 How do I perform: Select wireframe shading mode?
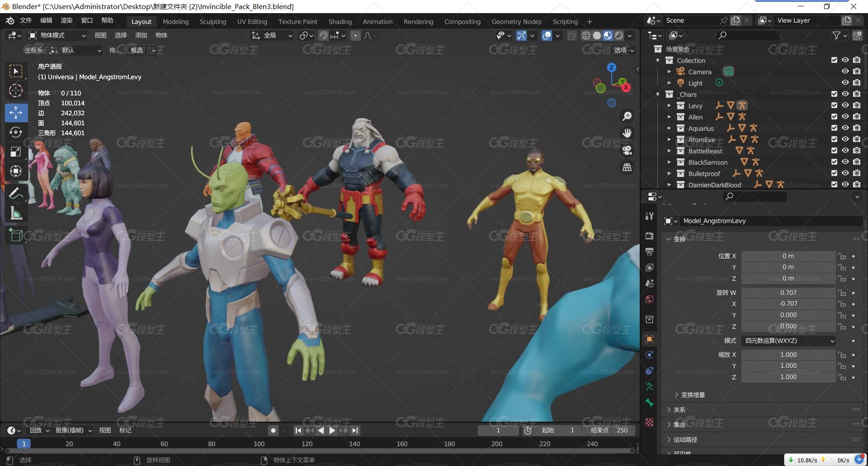point(586,36)
